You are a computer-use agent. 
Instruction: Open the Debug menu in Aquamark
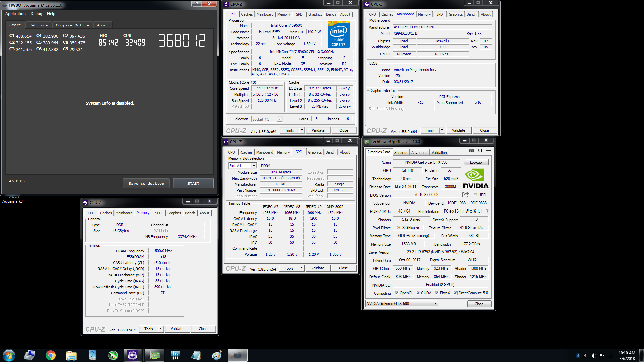(x=36, y=14)
